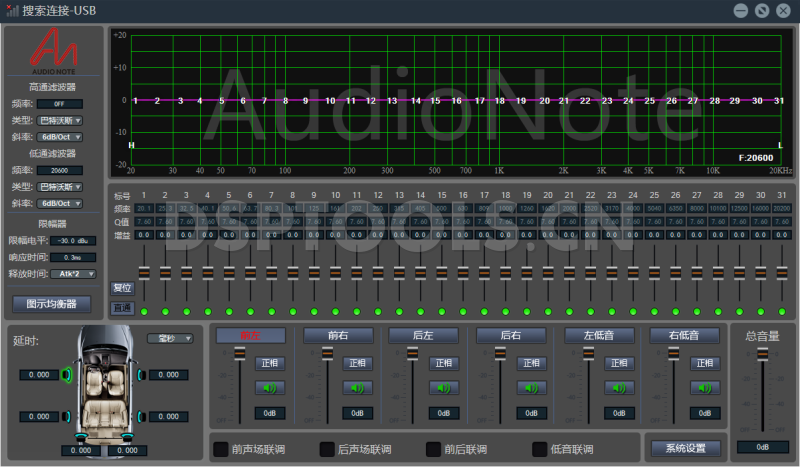The image size is (800, 467).
Task: Toggle band 31 green indicator light
Action: tap(782, 312)
